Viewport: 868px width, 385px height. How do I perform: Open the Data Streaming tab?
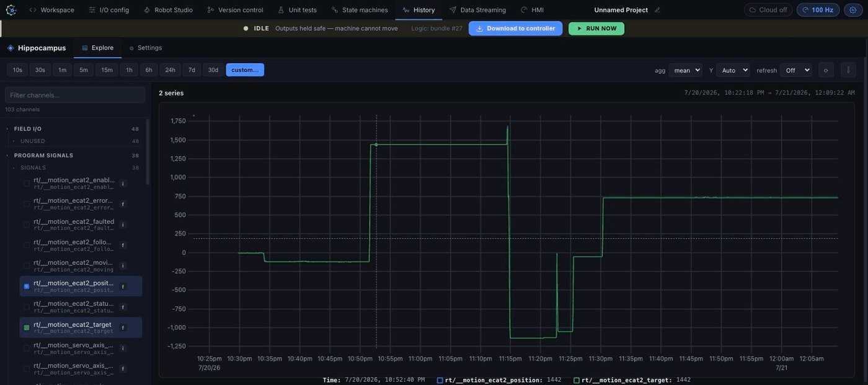pos(477,10)
